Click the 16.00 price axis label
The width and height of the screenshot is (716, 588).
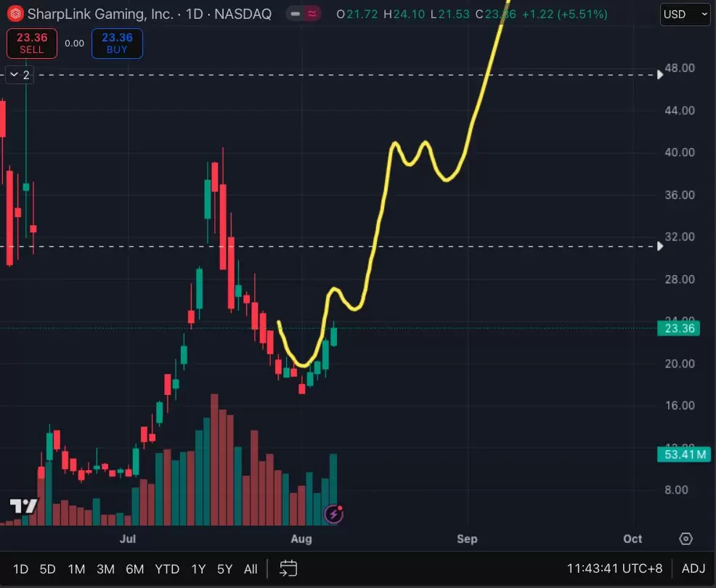(x=680, y=405)
